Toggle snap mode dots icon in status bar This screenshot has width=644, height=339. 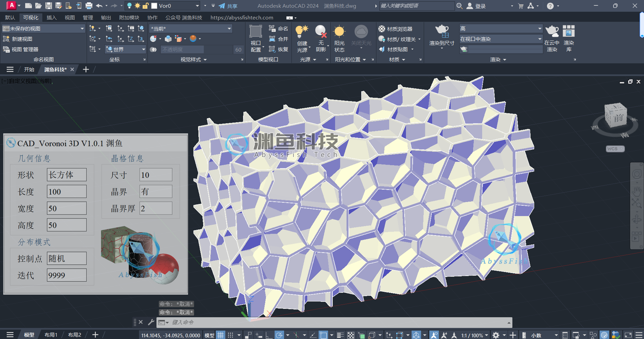[x=231, y=335]
